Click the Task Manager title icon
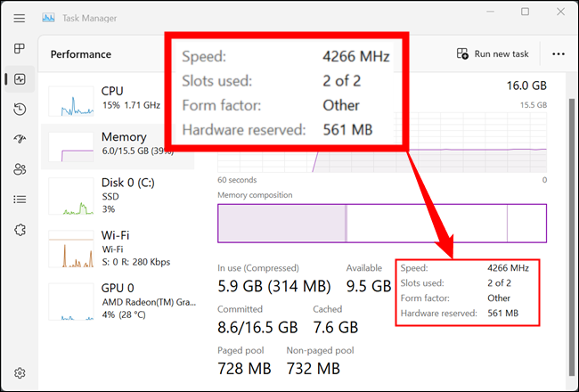Image resolution: width=579 pixels, height=392 pixels. (48, 18)
